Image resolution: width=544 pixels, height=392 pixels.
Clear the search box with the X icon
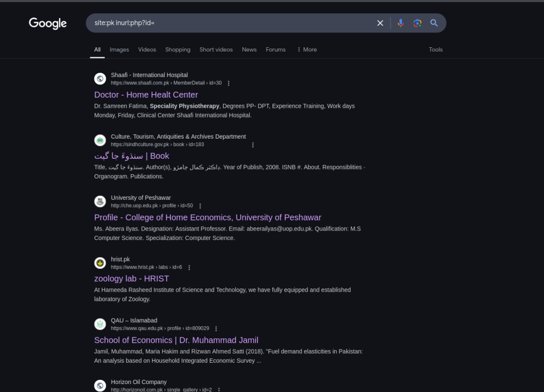pyautogui.click(x=380, y=23)
